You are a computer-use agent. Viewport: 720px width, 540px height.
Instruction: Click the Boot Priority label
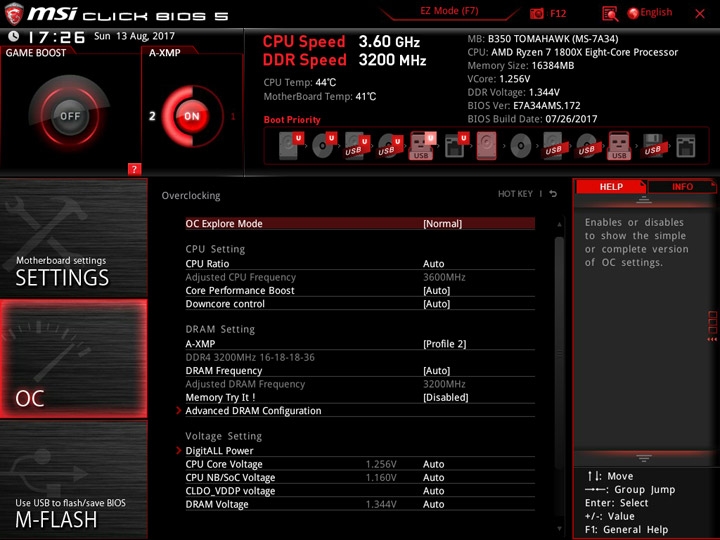pyautogui.click(x=292, y=120)
